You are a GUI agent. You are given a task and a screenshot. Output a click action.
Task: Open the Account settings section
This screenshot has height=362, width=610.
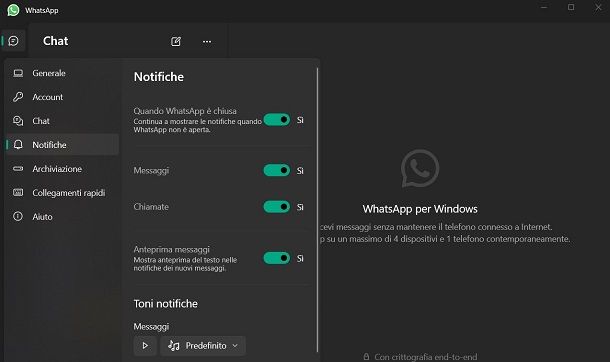[x=63, y=97]
